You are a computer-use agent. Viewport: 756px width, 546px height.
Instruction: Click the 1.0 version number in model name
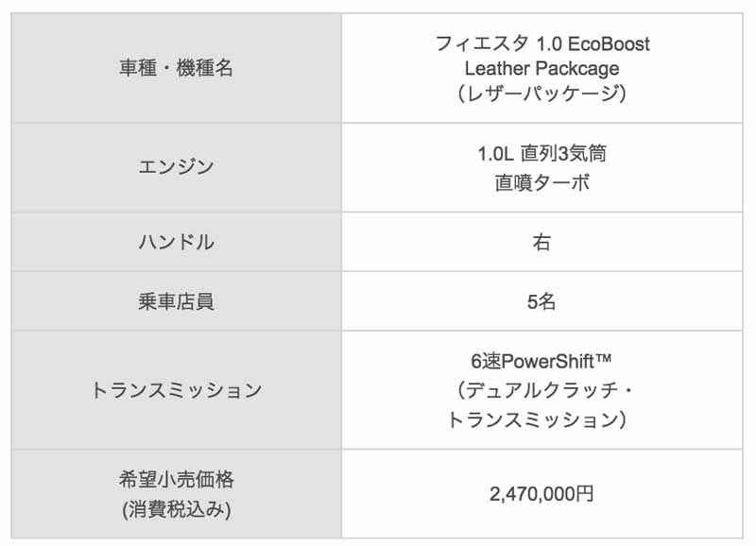(x=549, y=43)
